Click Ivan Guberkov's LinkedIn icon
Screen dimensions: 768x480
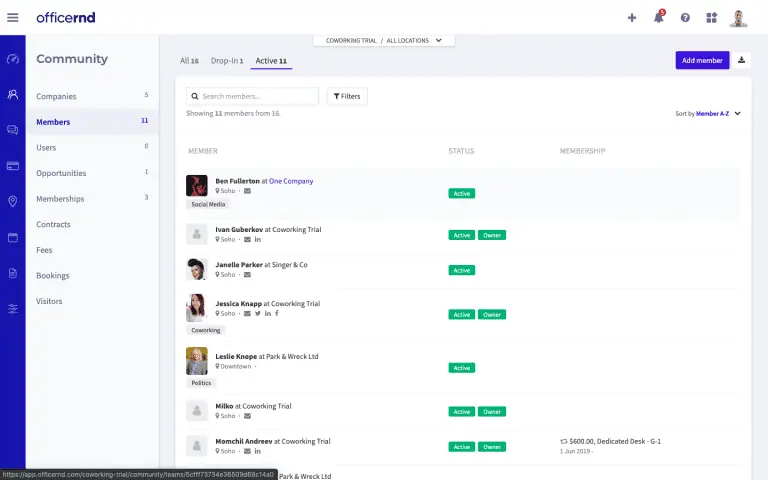[257, 240]
